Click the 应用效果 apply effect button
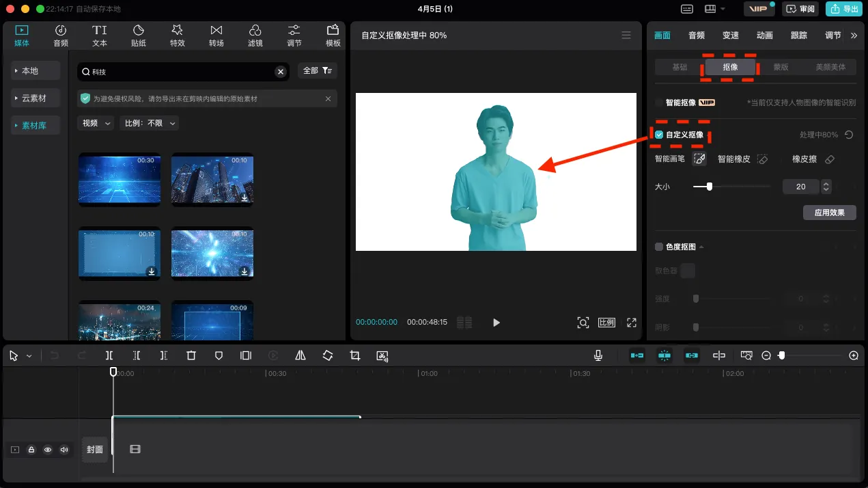The width and height of the screenshot is (868, 488). tap(830, 213)
